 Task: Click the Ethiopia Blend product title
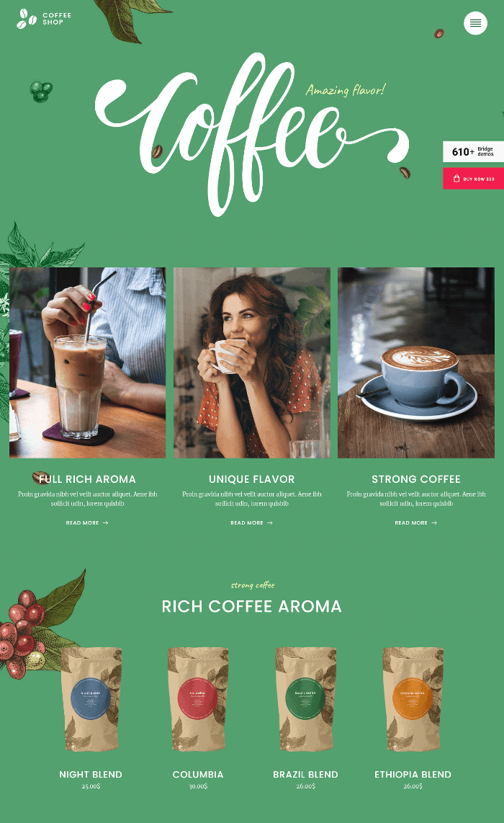[x=413, y=774]
